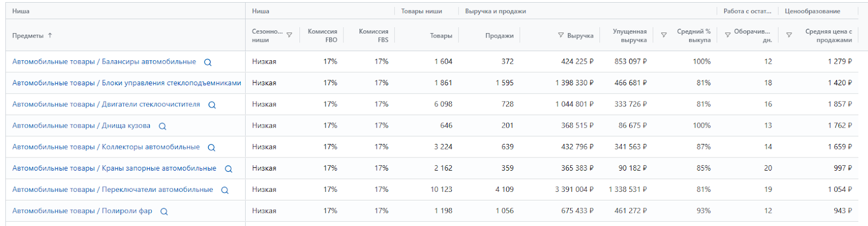The height and width of the screenshot is (226, 868).
Task: Open Блоки управления стеклоподъемниками category link
Action: 126,83
